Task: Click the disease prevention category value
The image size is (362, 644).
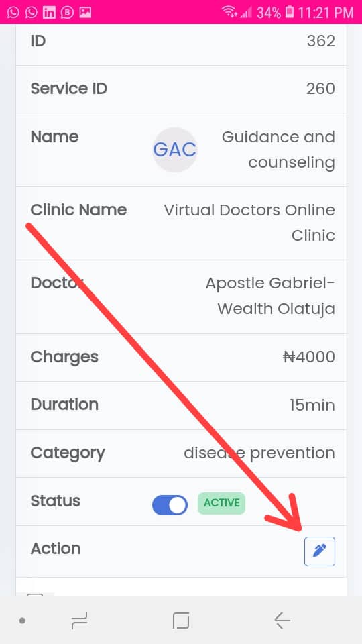Action: pos(259,453)
